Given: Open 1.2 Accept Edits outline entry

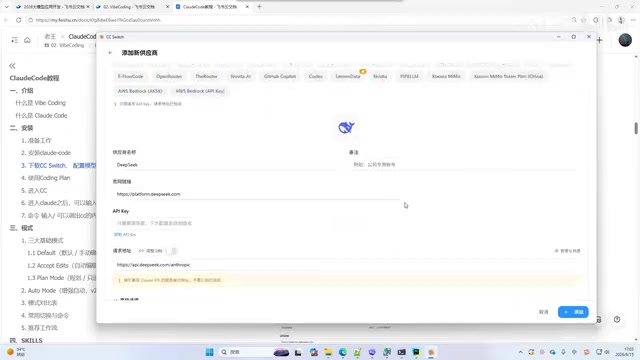Looking at the screenshot, I should pos(62,266).
